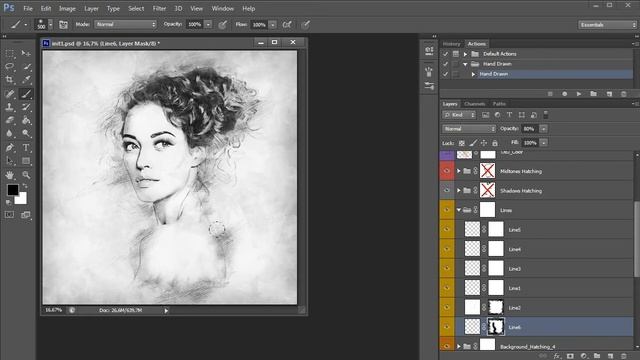Hide the Lines group
Viewport: 640px width, 360px height.
[447, 210]
